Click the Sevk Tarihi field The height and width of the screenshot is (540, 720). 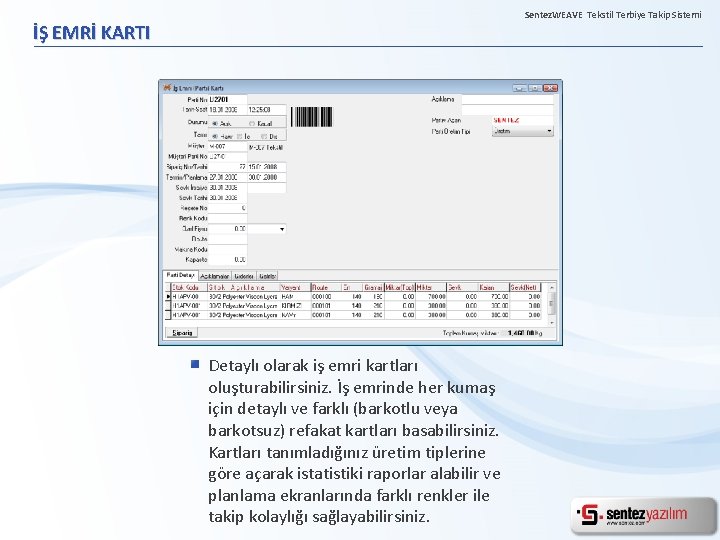pyautogui.click(x=228, y=198)
